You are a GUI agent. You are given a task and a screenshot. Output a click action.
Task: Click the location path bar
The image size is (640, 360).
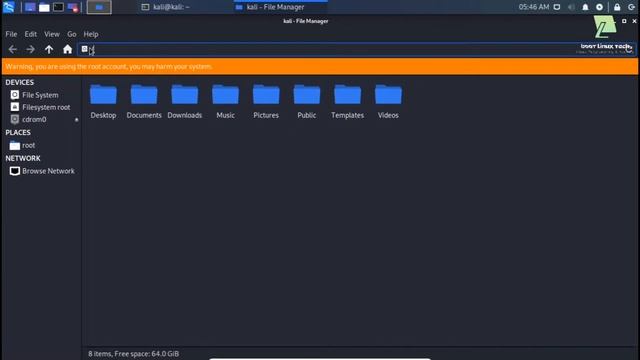point(357,49)
